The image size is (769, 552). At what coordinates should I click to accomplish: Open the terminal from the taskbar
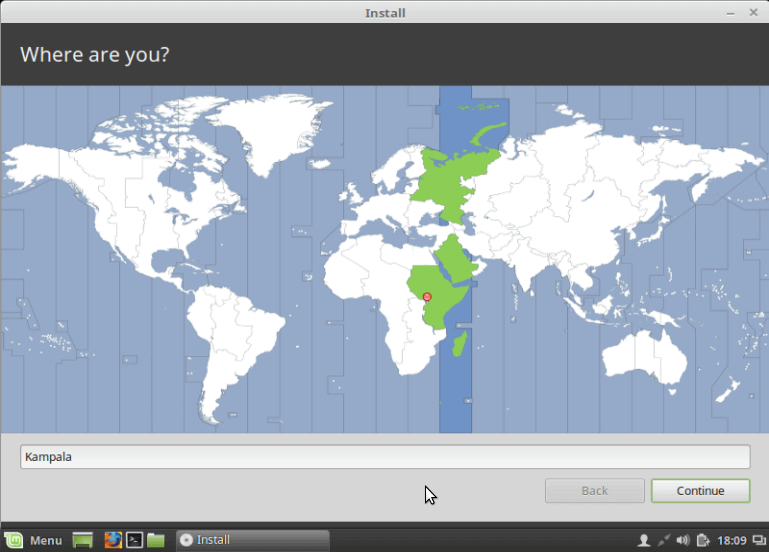134,540
